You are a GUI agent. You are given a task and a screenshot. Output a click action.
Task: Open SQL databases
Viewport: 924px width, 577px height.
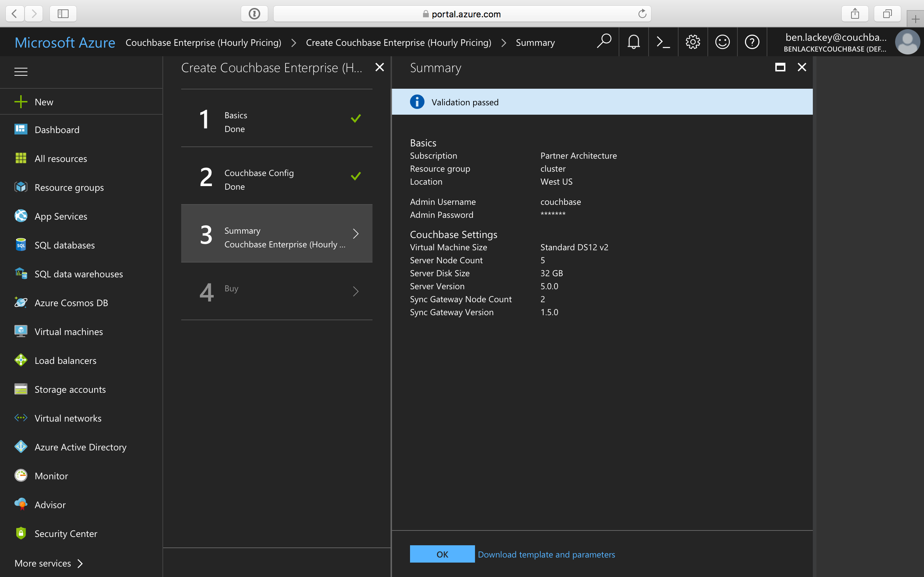click(x=64, y=245)
